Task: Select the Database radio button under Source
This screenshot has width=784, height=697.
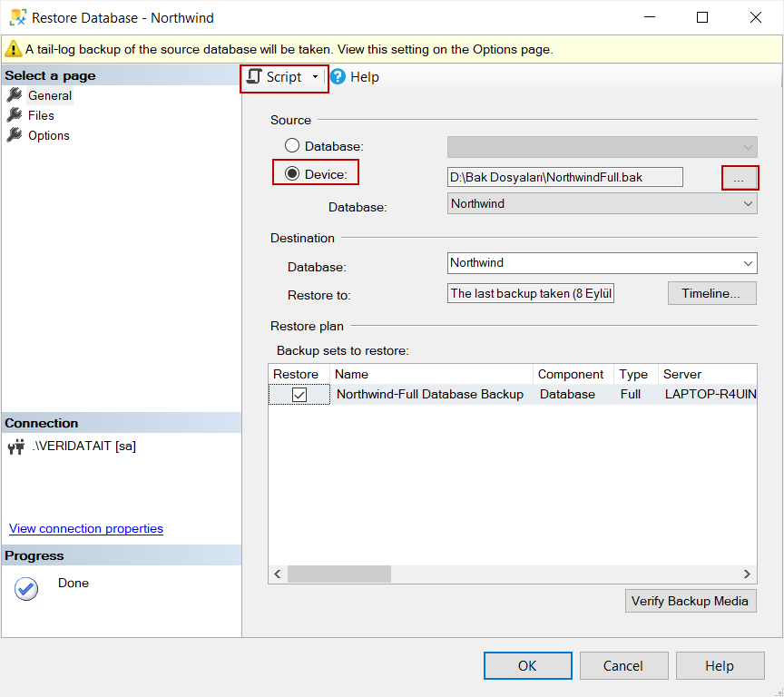Action: tap(291, 144)
